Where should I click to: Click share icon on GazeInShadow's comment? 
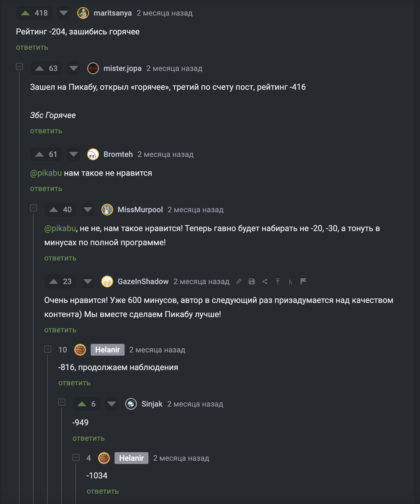(x=265, y=281)
